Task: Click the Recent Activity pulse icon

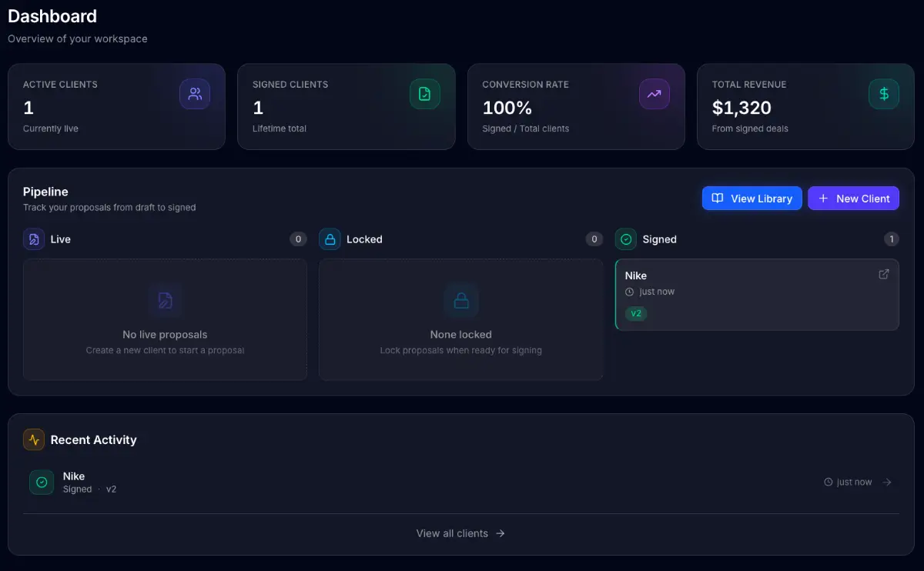Action: [x=34, y=439]
